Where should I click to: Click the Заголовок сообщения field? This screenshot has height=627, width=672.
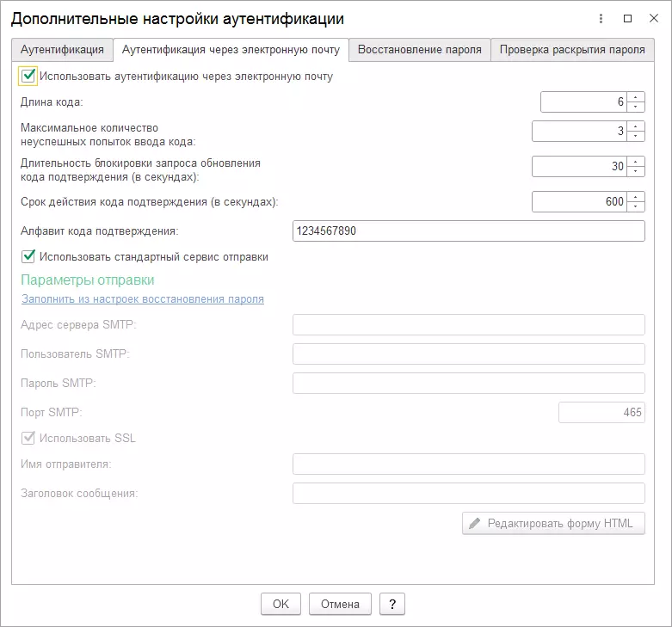[468, 493]
